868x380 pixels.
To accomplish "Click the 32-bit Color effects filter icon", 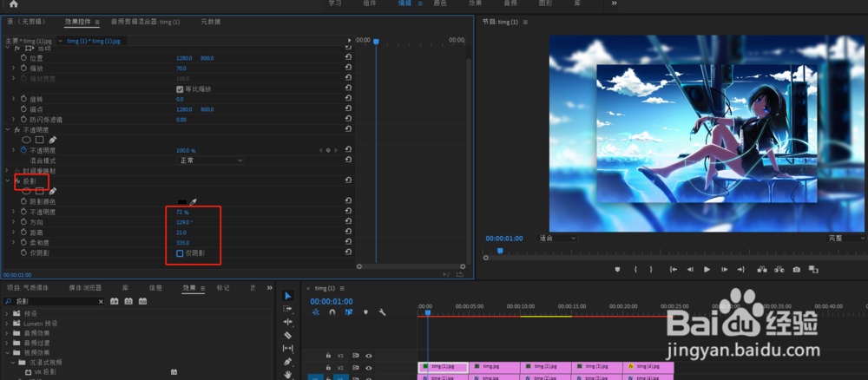I will point(128,301).
